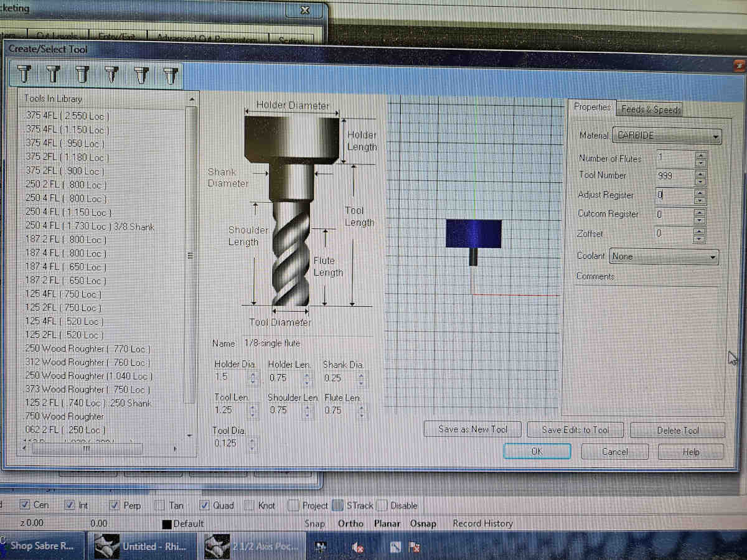Select '.250 4 FL (1.730 Loc) 3/8 Shank'
The height and width of the screenshot is (560, 747).
click(x=90, y=226)
